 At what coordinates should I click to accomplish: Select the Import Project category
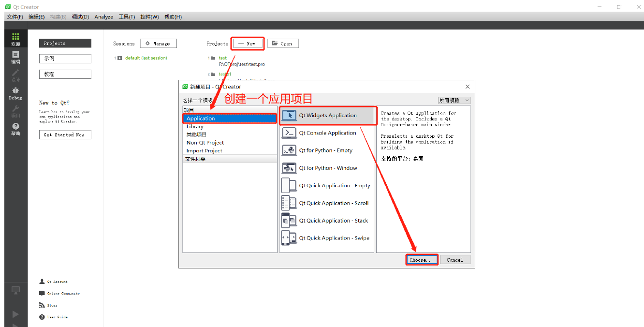coord(230,151)
